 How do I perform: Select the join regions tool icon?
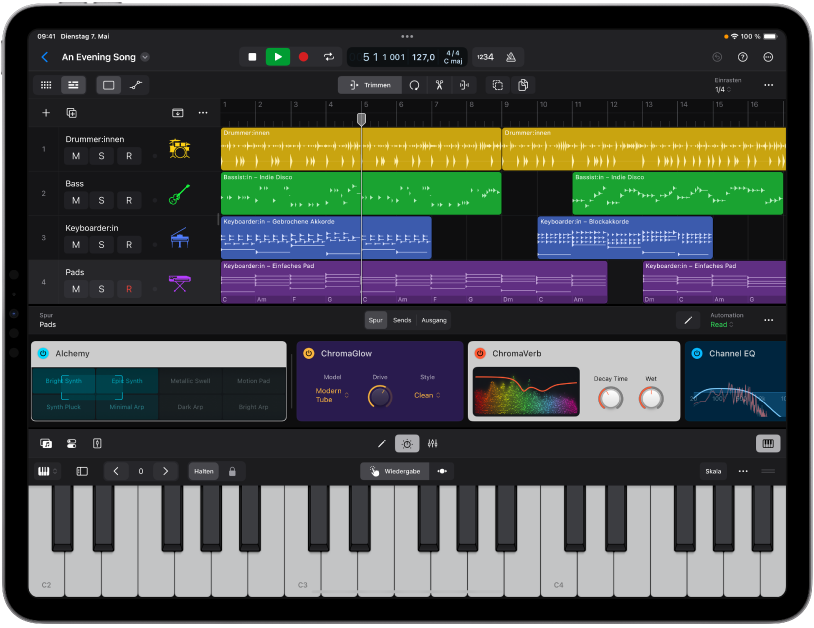[464, 85]
